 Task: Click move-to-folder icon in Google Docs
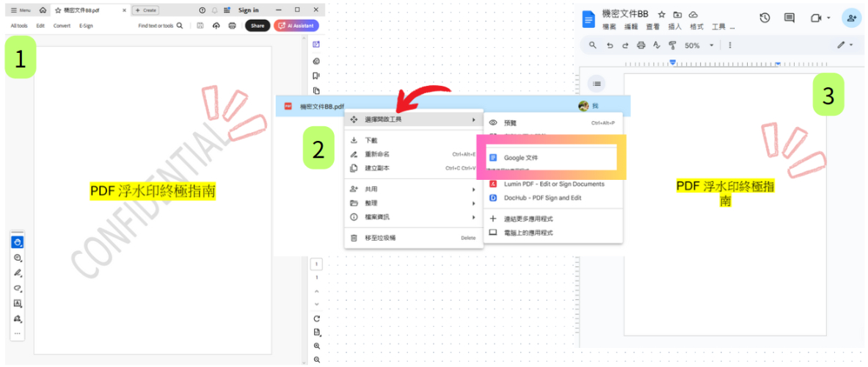[677, 15]
